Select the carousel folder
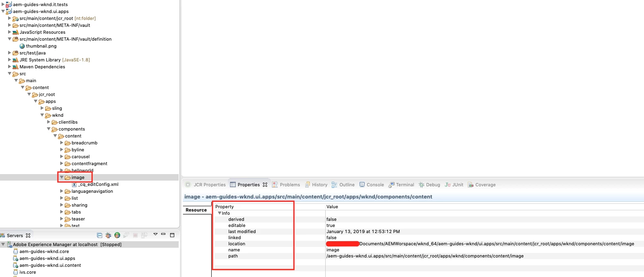The width and height of the screenshot is (644, 277). point(81,157)
